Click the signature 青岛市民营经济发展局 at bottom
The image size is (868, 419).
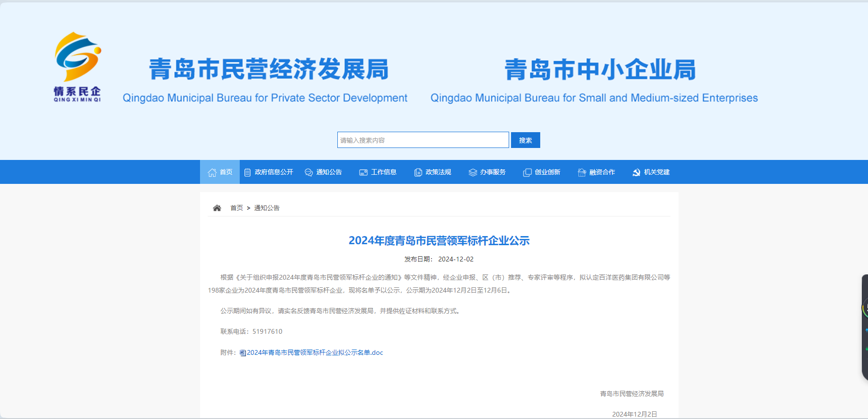(x=632, y=394)
